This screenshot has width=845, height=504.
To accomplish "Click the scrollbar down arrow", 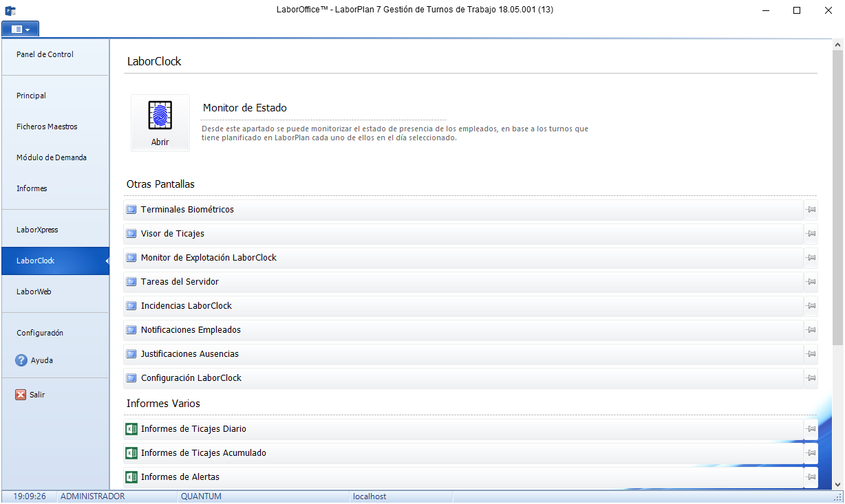I will tap(838, 483).
